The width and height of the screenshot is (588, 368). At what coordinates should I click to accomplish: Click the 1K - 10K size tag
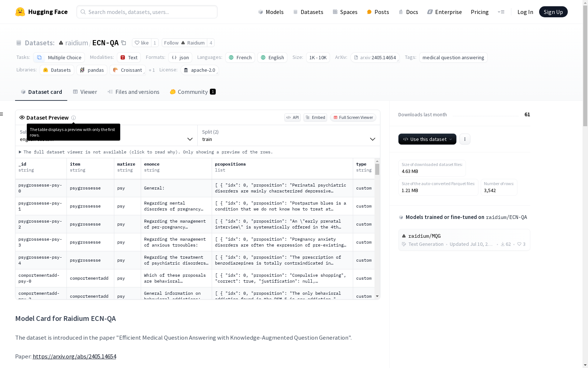coord(318,57)
